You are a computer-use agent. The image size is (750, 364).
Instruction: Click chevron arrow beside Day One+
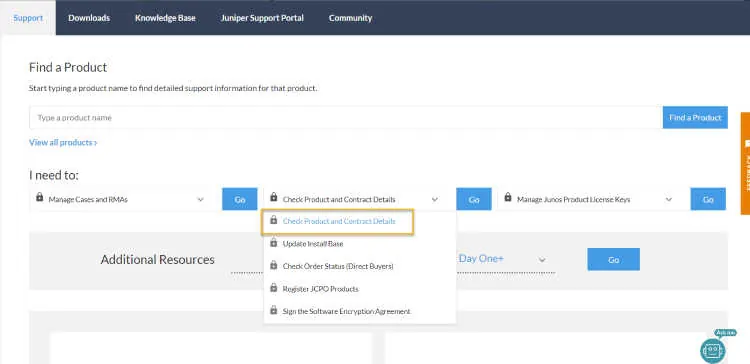(542, 260)
